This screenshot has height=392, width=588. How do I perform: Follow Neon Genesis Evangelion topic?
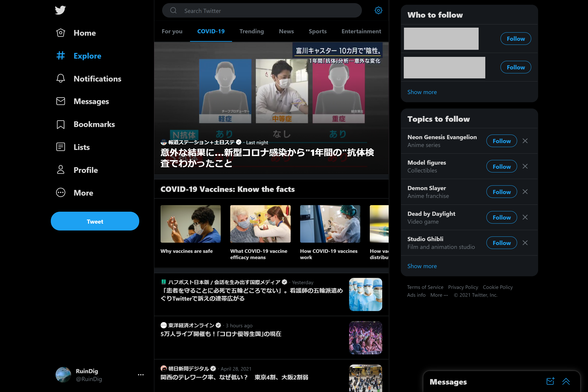click(502, 141)
